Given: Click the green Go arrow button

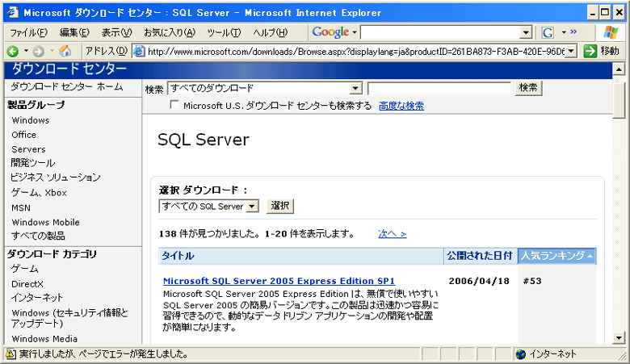Looking at the screenshot, I should tap(590, 51).
